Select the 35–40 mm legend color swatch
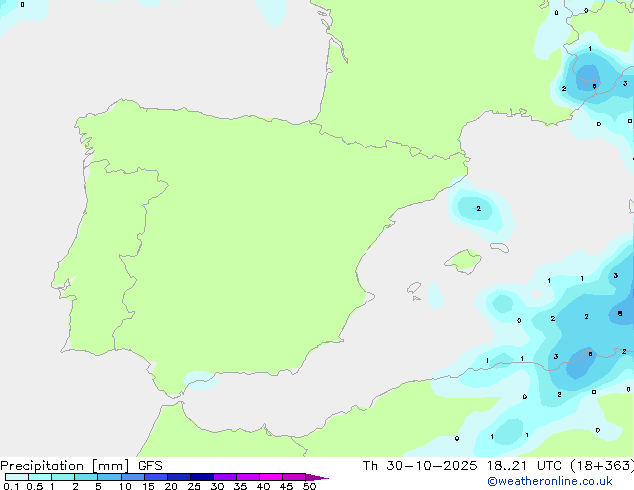The height and width of the screenshot is (490, 634). pos(247,477)
